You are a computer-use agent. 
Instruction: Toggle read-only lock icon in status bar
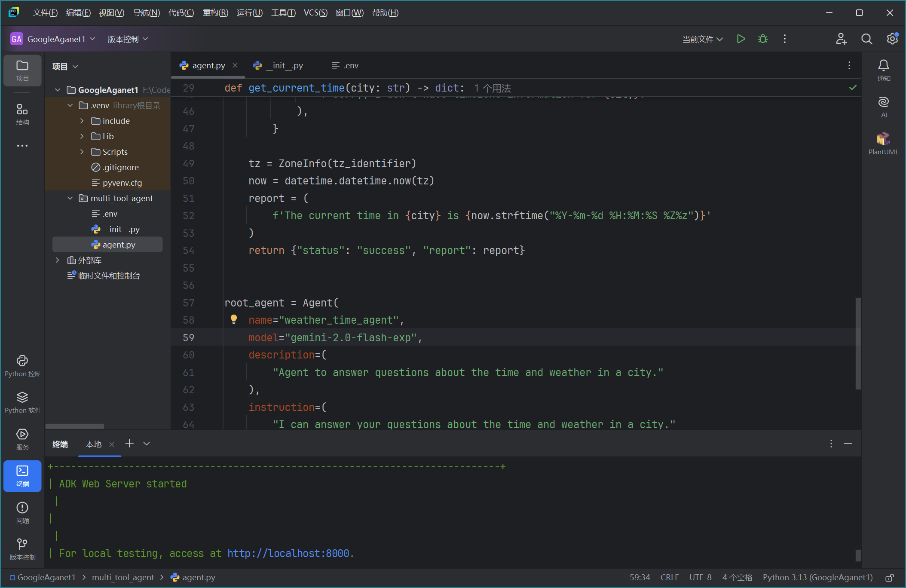[x=889, y=578]
